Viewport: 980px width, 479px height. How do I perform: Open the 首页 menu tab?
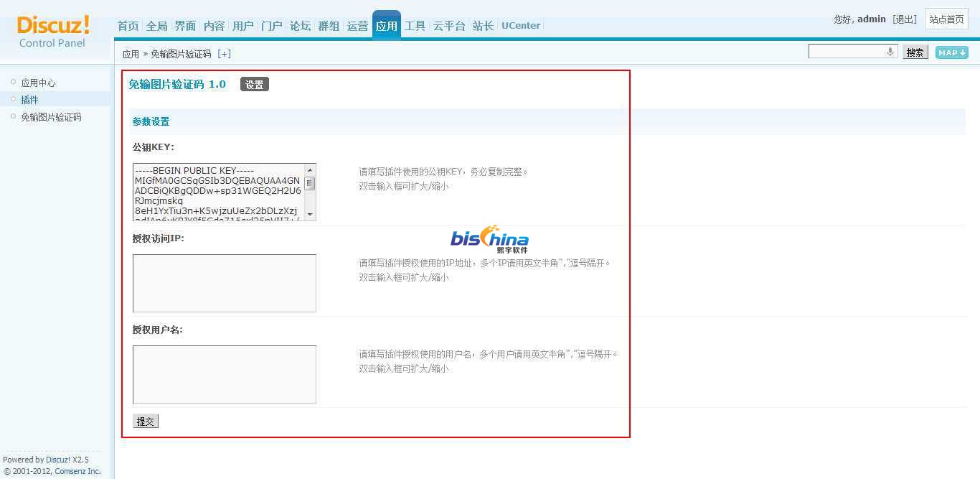click(128, 26)
